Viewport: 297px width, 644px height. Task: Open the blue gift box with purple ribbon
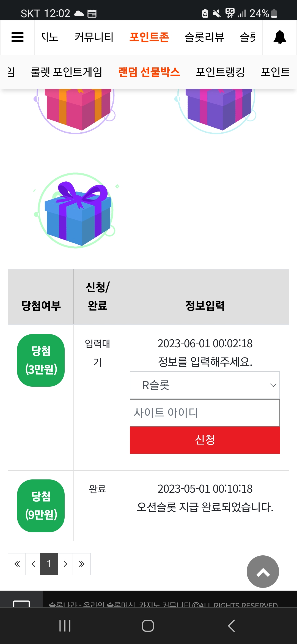[x=76, y=211]
